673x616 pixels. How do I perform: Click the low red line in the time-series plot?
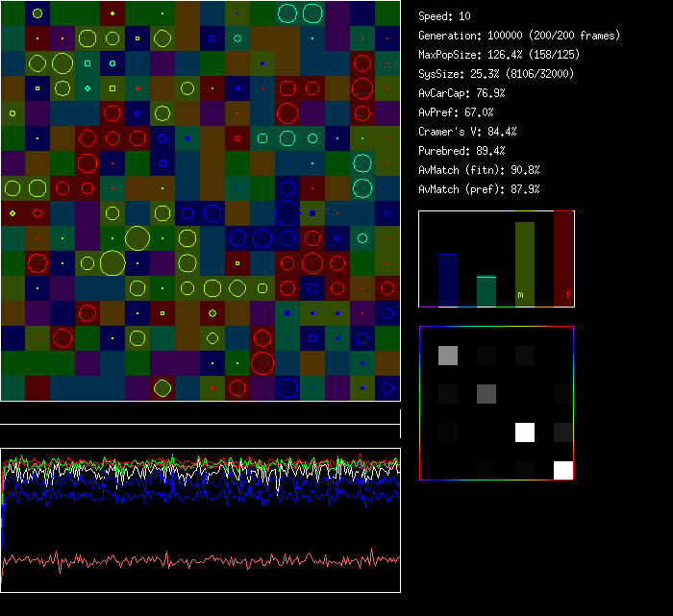pyautogui.click(x=192, y=559)
